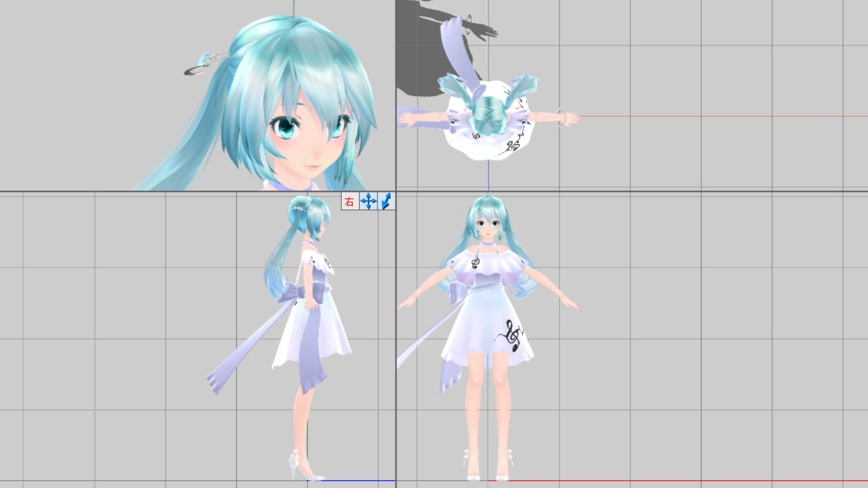Select the four-arrow pan view icon

(x=368, y=202)
